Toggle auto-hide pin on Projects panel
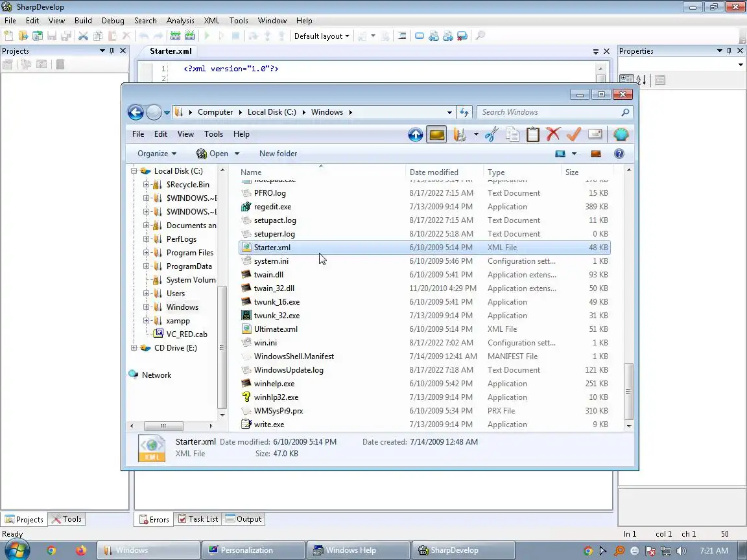The width and height of the screenshot is (747, 560). (112, 51)
